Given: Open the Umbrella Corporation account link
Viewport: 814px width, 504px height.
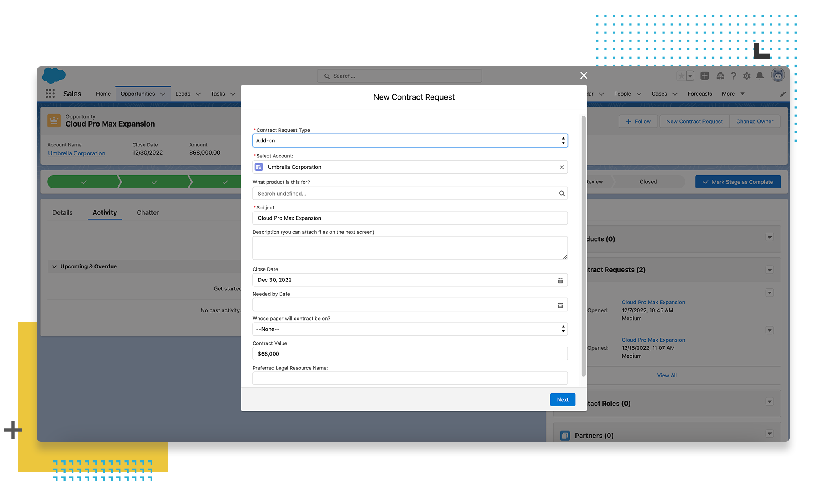Looking at the screenshot, I should click(77, 153).
